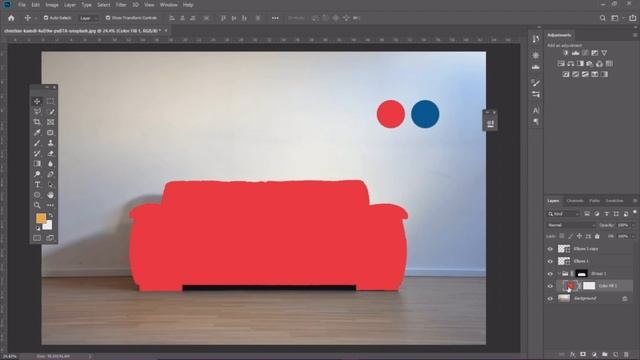The height and width of the screenshot is (360, 640).
Task: Hide the Background layer
Action: (550, 298)
